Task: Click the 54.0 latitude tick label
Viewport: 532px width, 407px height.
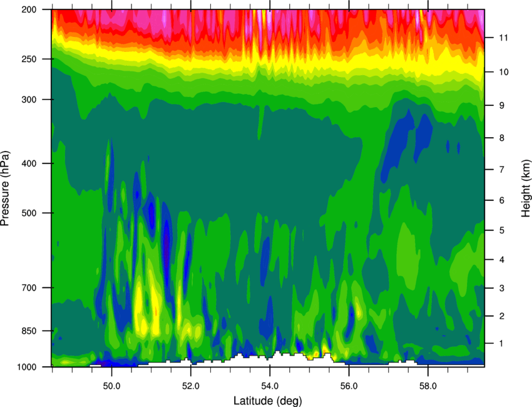Action: click(270, 386)
